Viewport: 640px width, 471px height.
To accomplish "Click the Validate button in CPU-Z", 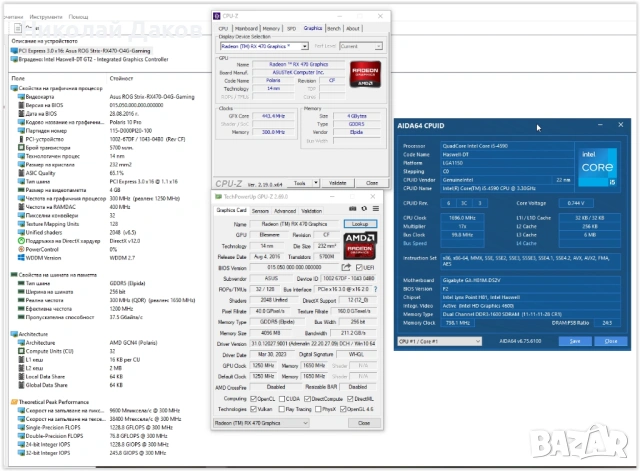I will click(337, 183).
